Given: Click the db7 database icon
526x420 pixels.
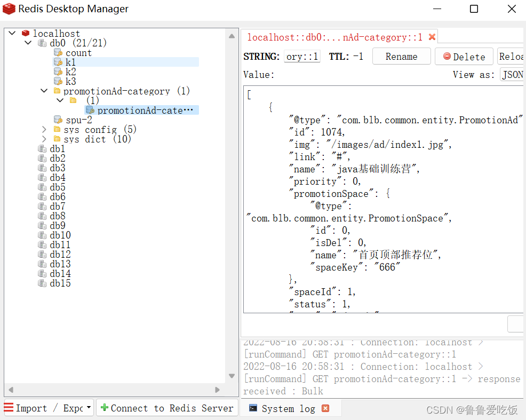Looking at the screenshot, I should pos(42,207).
